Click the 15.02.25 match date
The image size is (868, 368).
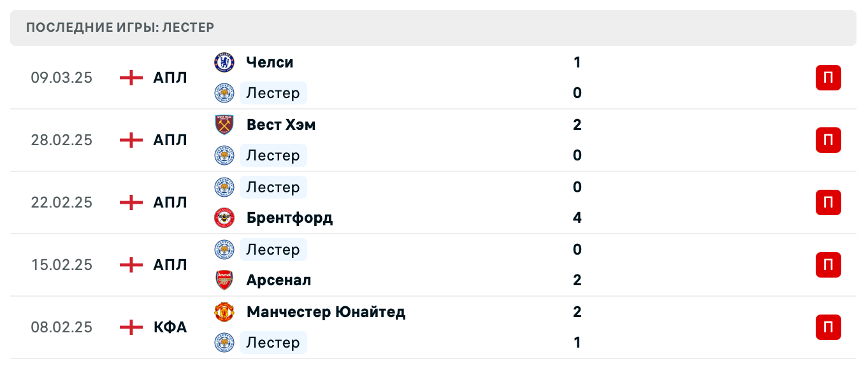[62, 265]
